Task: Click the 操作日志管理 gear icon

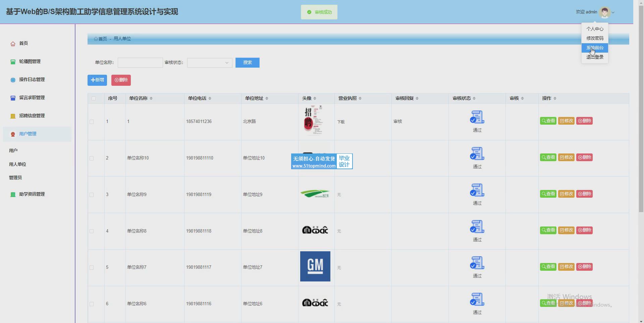Action: [13, 80]
